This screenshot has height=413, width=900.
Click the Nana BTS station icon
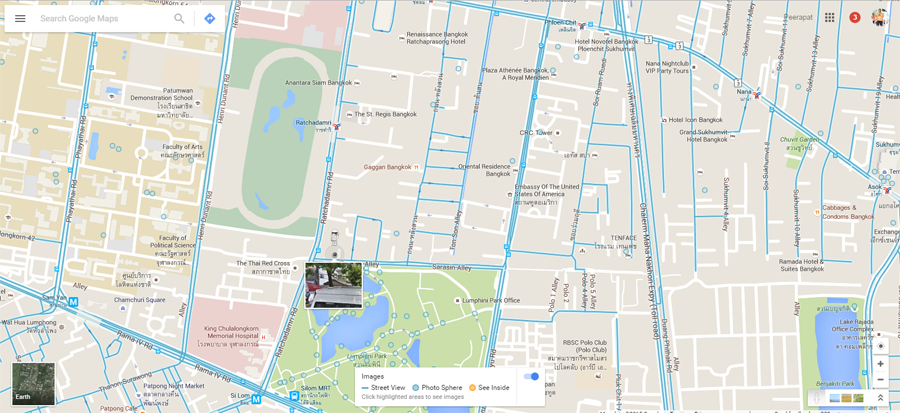pyautogui.click(x=757, y=95)
